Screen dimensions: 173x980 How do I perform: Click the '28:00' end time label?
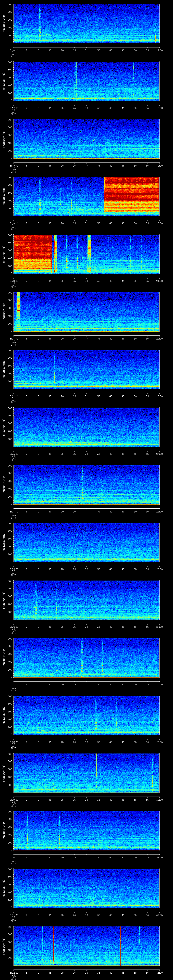[160, 684]
